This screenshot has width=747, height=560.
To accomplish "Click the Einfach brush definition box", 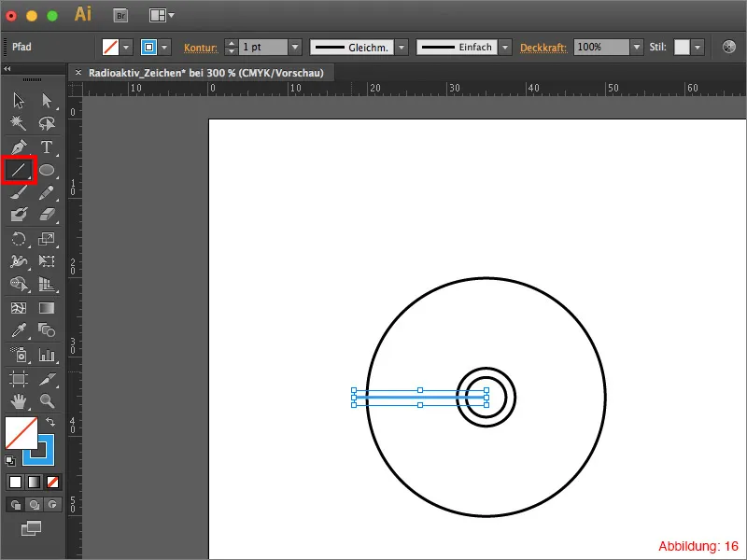I will point(457,48).
